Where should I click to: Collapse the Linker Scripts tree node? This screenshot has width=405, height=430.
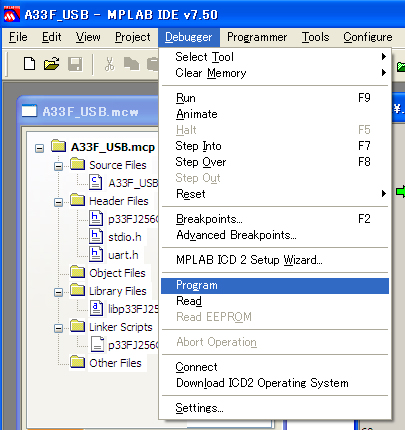click(x=58, y=328)
